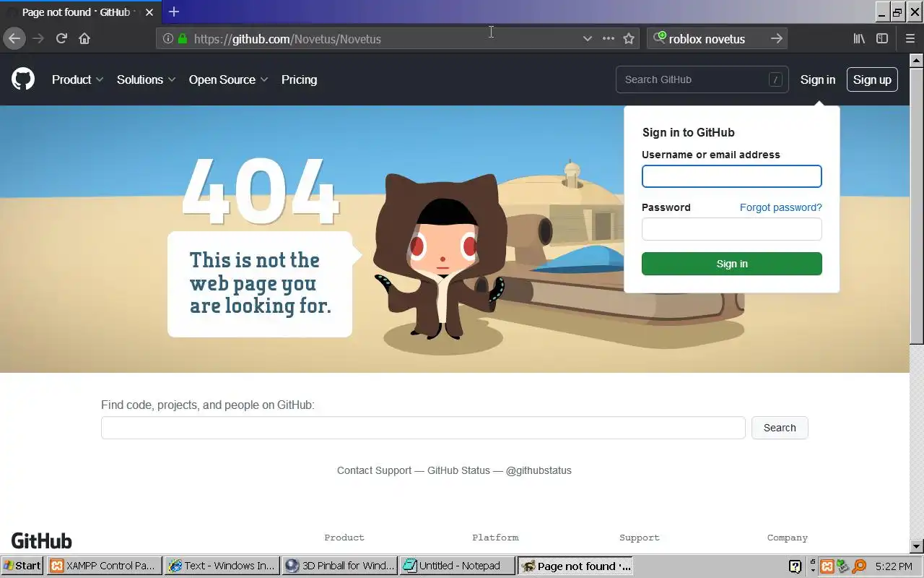The image size is (924, 578).
Task: Open page actions three-dots menu
Action: pos(609,38)
